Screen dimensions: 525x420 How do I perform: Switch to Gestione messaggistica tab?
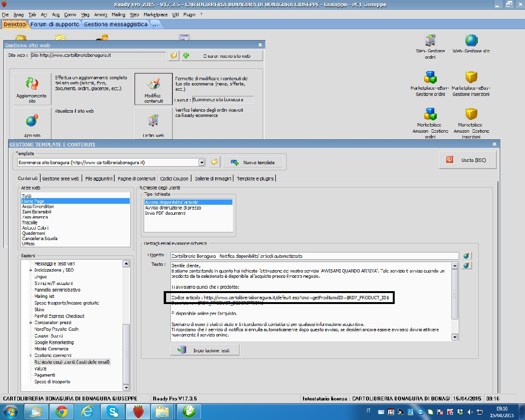pyautogui.click(x=115, y=24)
